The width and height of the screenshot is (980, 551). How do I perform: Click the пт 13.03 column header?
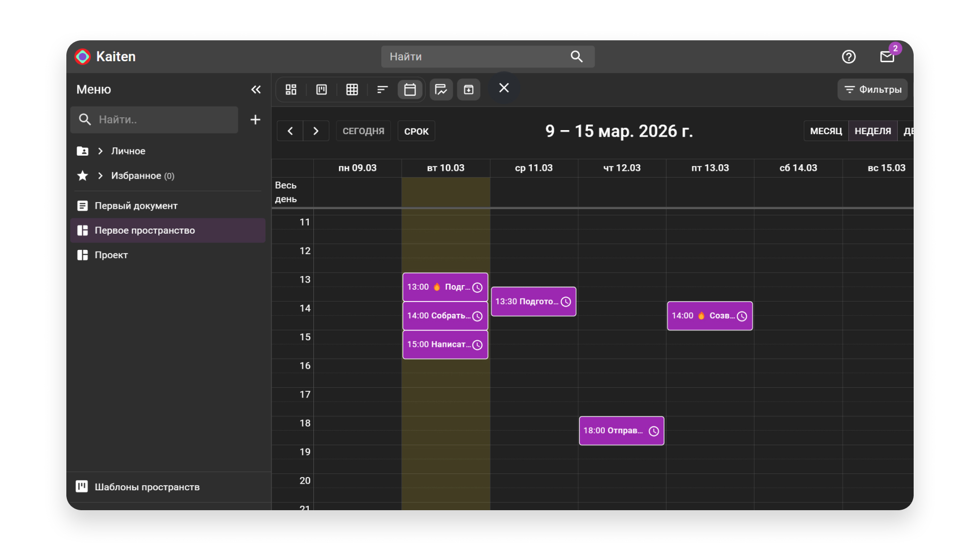tap(710, 168)
